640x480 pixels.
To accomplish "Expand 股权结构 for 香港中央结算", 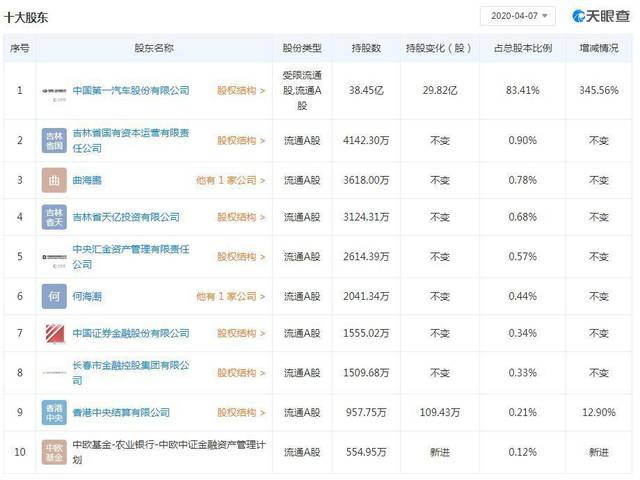I will 241,412.
